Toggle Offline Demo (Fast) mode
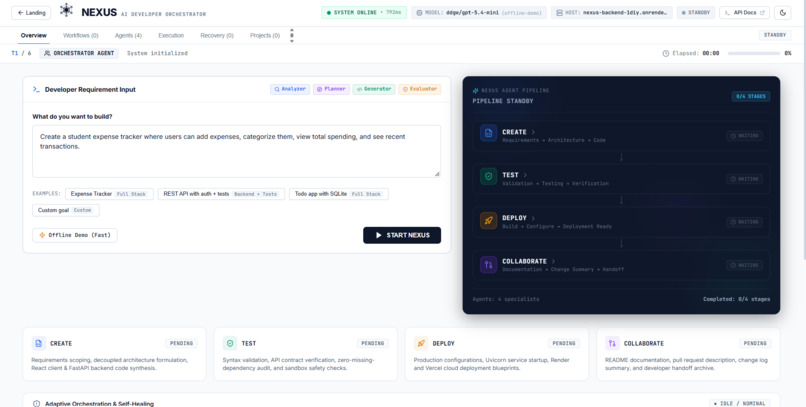The image size is (806, 407). click(75, 235)
